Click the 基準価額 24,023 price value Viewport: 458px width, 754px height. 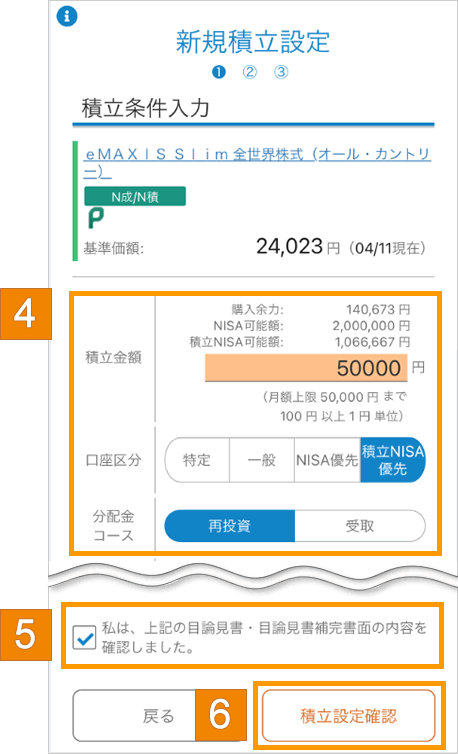pyautogui.click(x=288, y=246)
